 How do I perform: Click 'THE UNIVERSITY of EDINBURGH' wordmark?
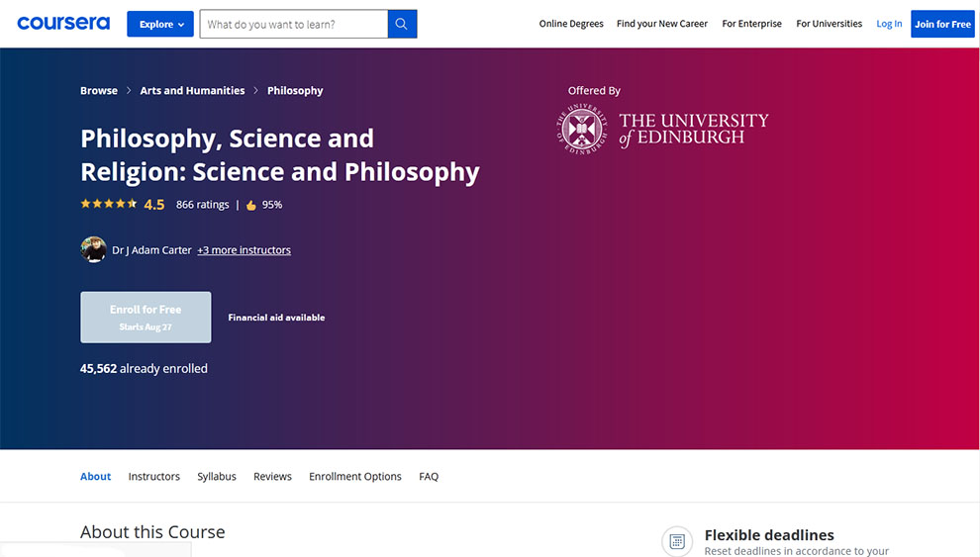tap(694, 130)
